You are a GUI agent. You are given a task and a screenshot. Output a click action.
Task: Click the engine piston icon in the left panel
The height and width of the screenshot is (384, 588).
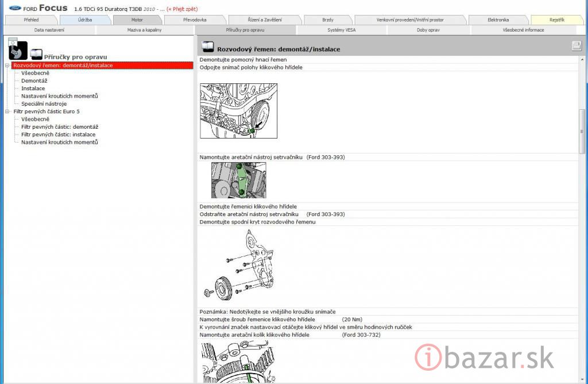[x=18, y=51]
